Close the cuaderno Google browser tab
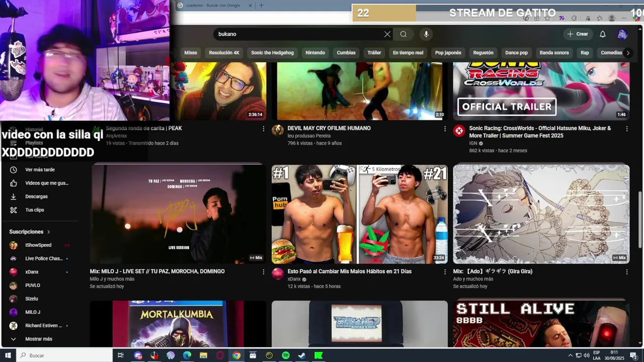 (x=251, y=6)
